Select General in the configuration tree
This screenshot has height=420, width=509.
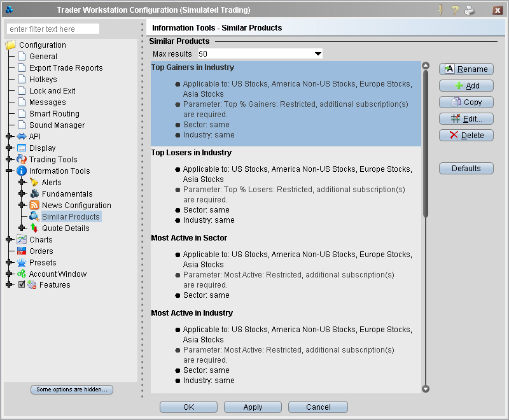43,57
